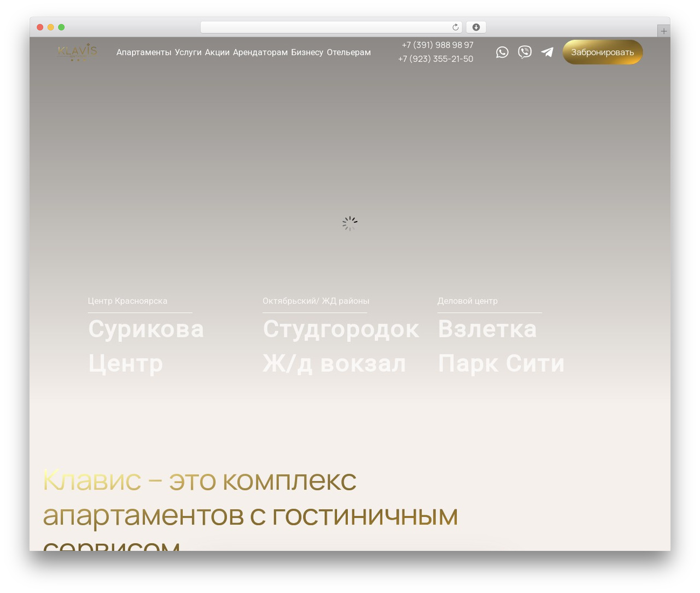Open Viber contact icon in header
700x593 pixels.
[524, 52]
